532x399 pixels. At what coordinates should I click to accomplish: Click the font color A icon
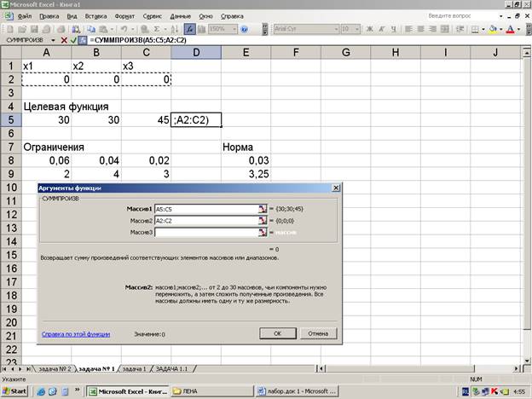[x=510, y=29]
